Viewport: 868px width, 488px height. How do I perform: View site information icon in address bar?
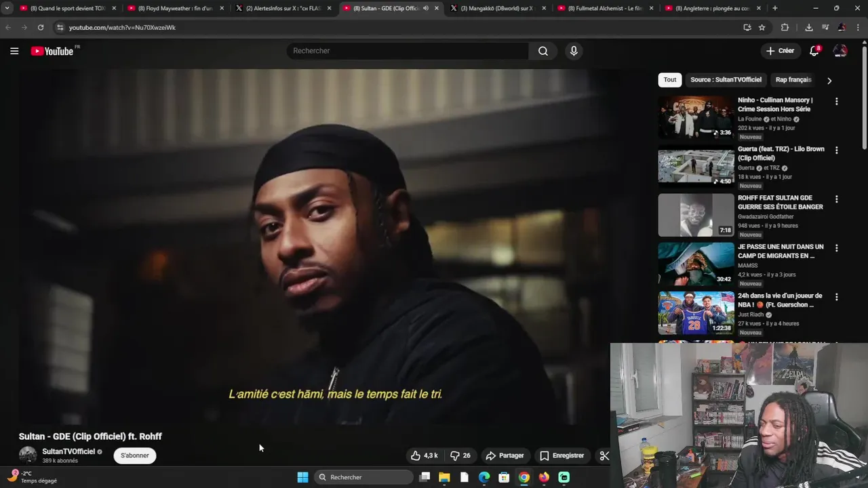60,27
